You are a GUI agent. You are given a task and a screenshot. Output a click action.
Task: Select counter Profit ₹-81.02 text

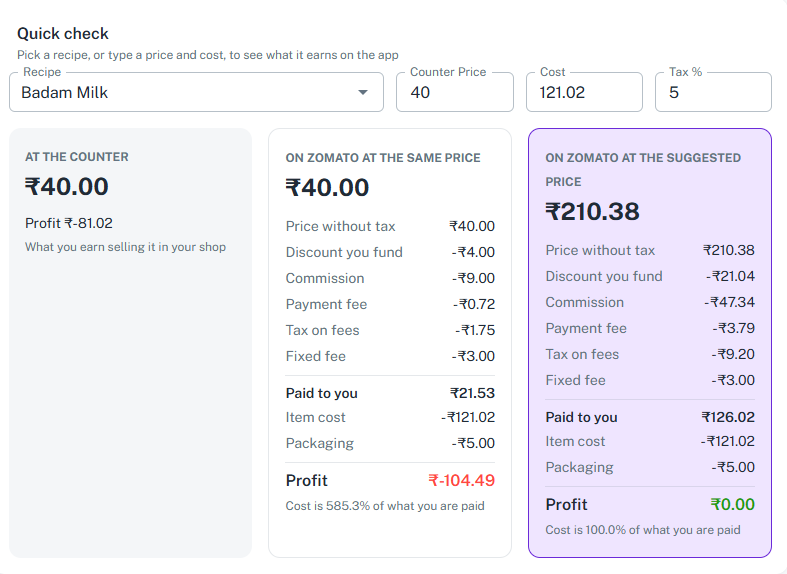click(x=69, y=223)
